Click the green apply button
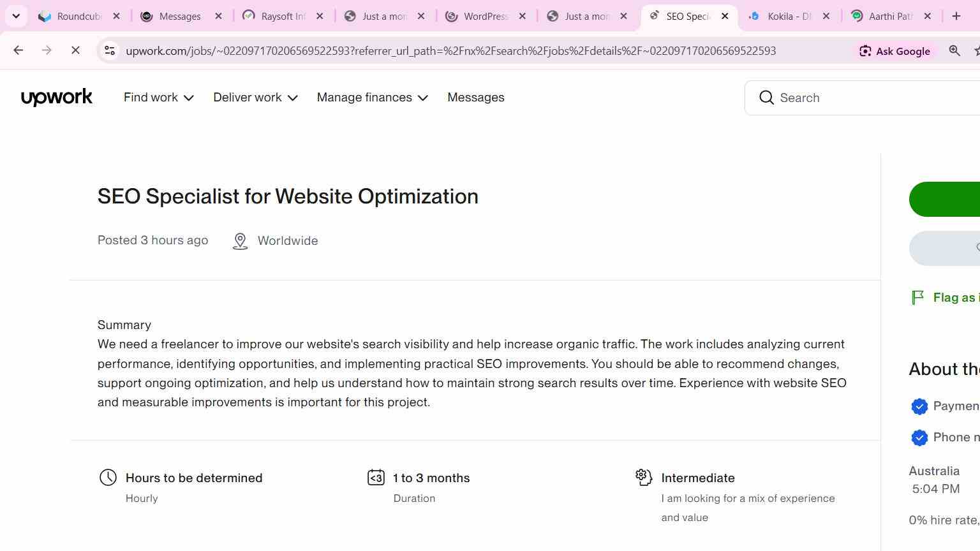This screenshot has width=980, height=551. [944, 199]
